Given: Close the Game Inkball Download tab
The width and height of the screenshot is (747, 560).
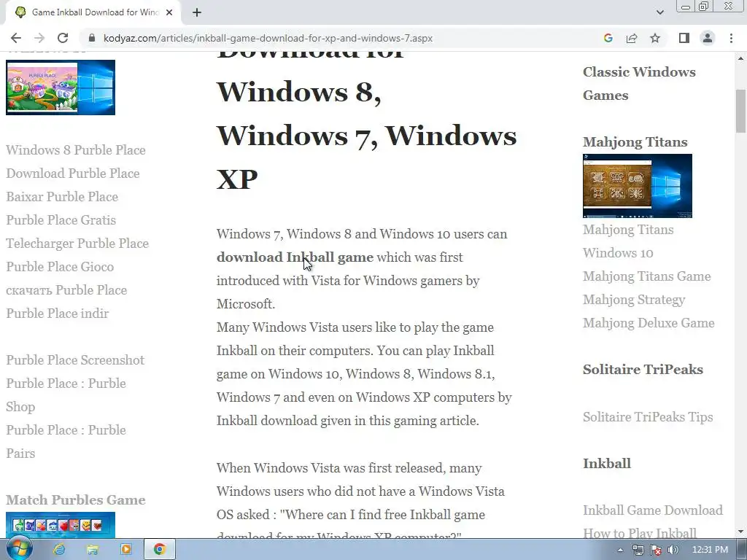Looking at the screenshot, I should 169,12.
